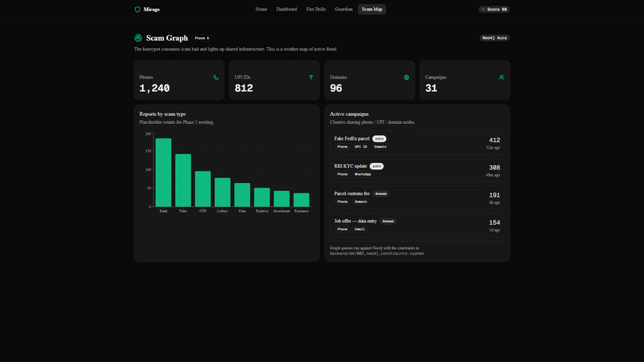Screen dimensions: 644x362
Task: Click the 308 report count
Action: click(495, 168)
